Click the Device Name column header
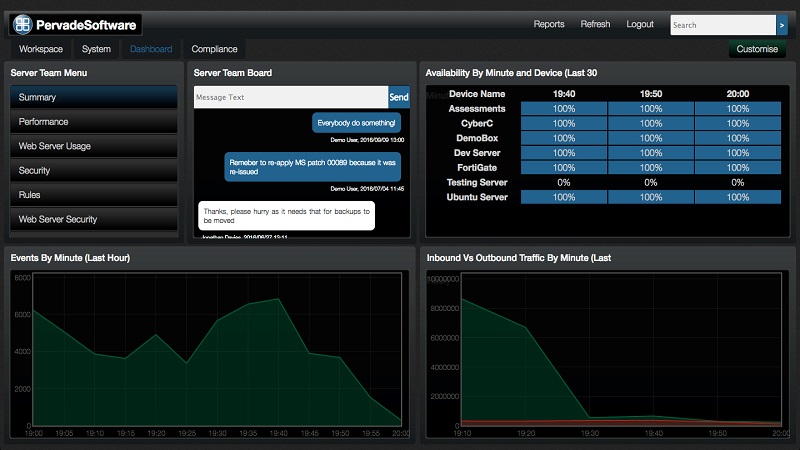Viewport: 800px width, 450px height. click(x=477, y=94)
